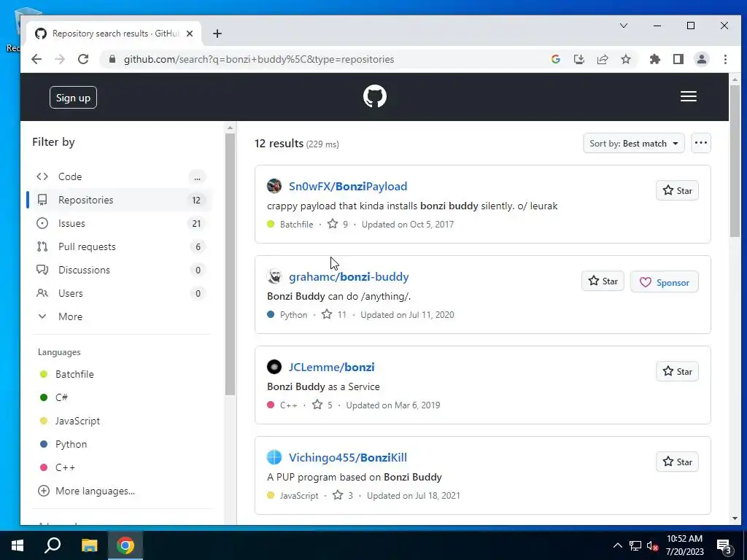Open the Chrome extensions puzzle icon

pyautogui.click(x=655, y=59)
